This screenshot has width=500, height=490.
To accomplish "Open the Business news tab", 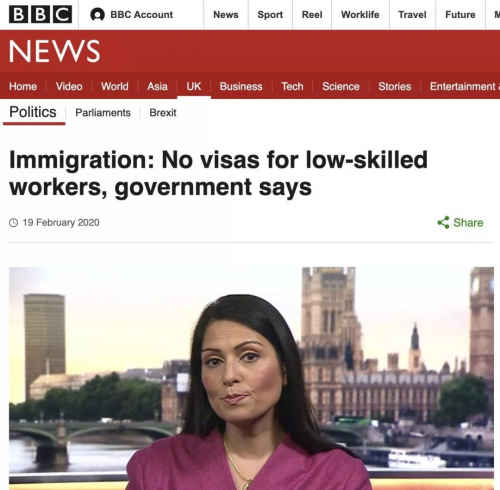I will 241,86.
